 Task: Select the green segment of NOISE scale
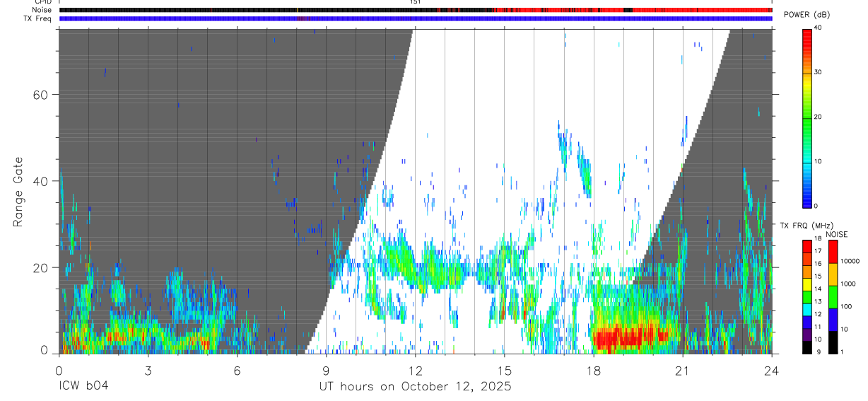click(833, 297)
